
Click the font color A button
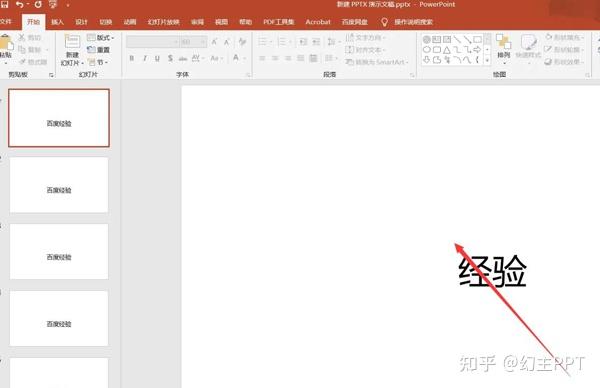[x=236, y=58]
